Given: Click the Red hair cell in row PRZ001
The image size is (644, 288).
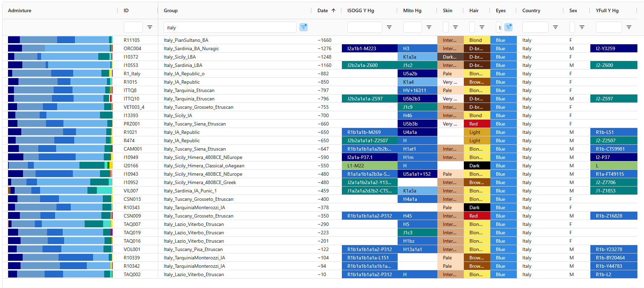Looking at the screenshot, I should pyautogui.click(x=477, y=124).
